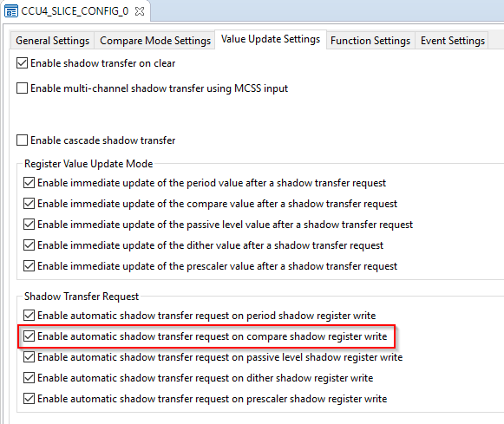Select the Value Update Settings tab
The width and height of the screenshot is (504, 424).
(271, 39)
